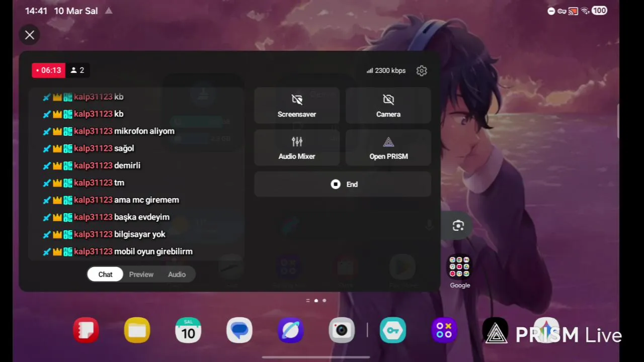The image size is (644, 362).
Task: Open the Camera app in dock
Action: 342,330
